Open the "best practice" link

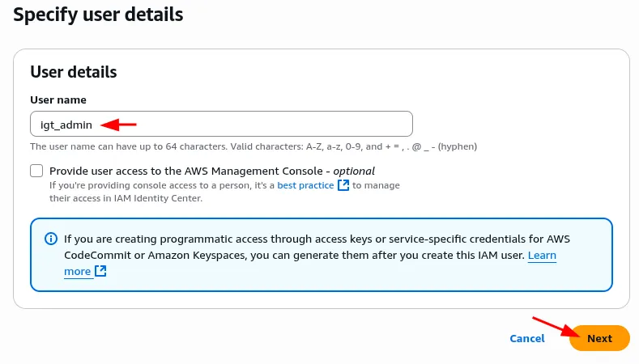click(x=305, y=185)
